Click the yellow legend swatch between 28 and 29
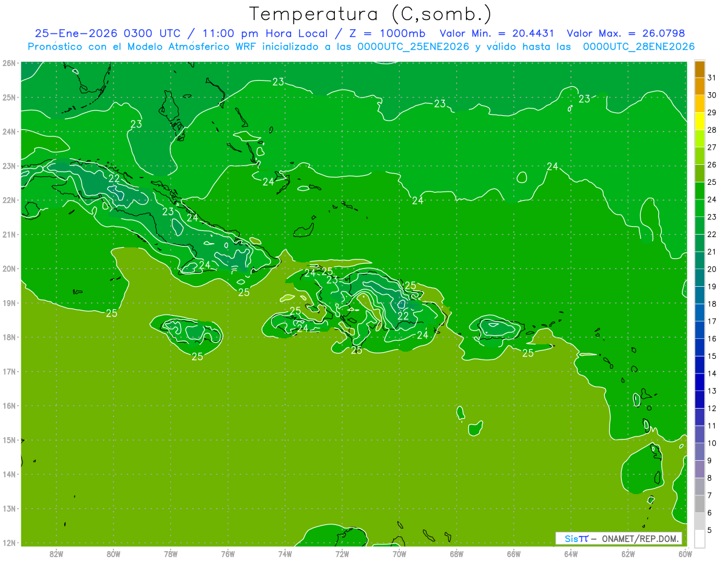728x562 pixels. (x=699, y=121)
